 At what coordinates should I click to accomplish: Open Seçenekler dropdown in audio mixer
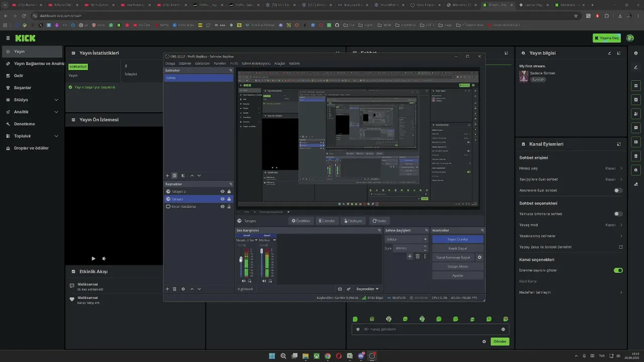pos(367,289)
